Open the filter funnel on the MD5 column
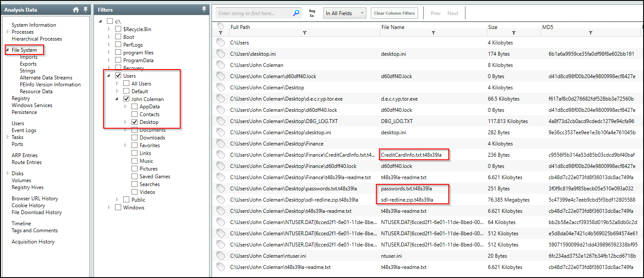This screenshot has height=278, width=644. click(x=590, y=32)
